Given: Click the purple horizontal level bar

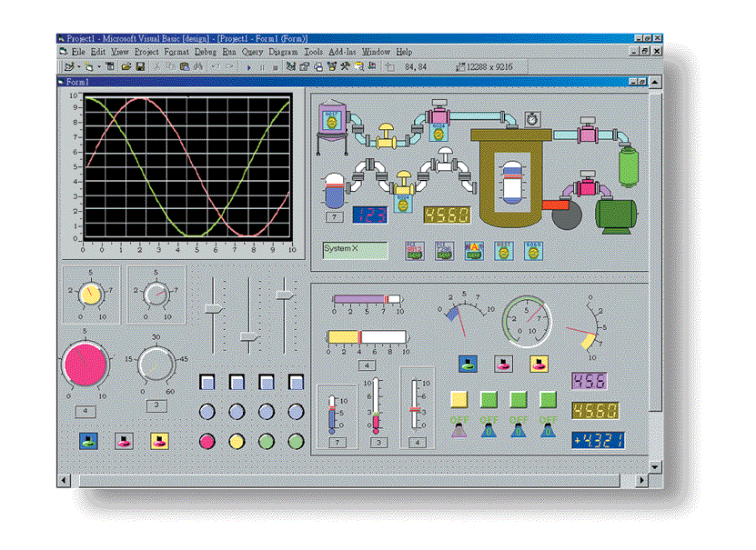Looking at the screenshot, I should [368, 299].
